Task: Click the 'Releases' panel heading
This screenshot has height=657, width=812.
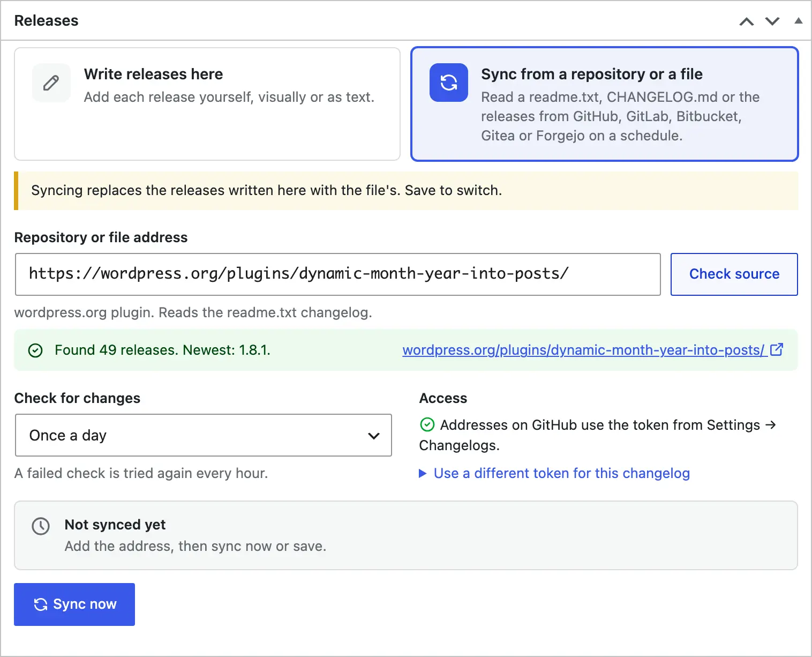Action: [x=47, y=21]
